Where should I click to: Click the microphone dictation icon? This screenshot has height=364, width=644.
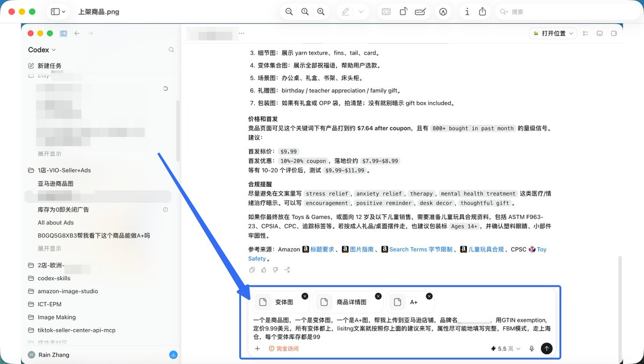pos(532,348)
